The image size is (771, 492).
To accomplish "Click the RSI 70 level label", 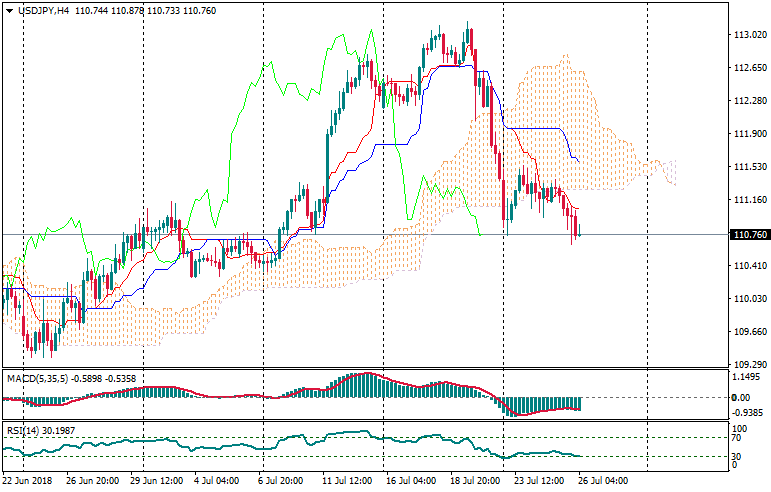I will pos(738,437).
